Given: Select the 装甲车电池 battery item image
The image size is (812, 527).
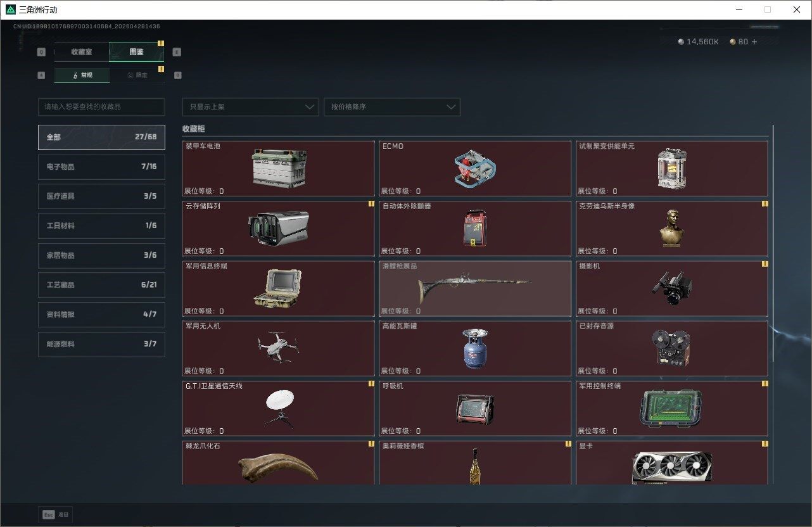Looking at the screenshot, I should tap(279, 168).
